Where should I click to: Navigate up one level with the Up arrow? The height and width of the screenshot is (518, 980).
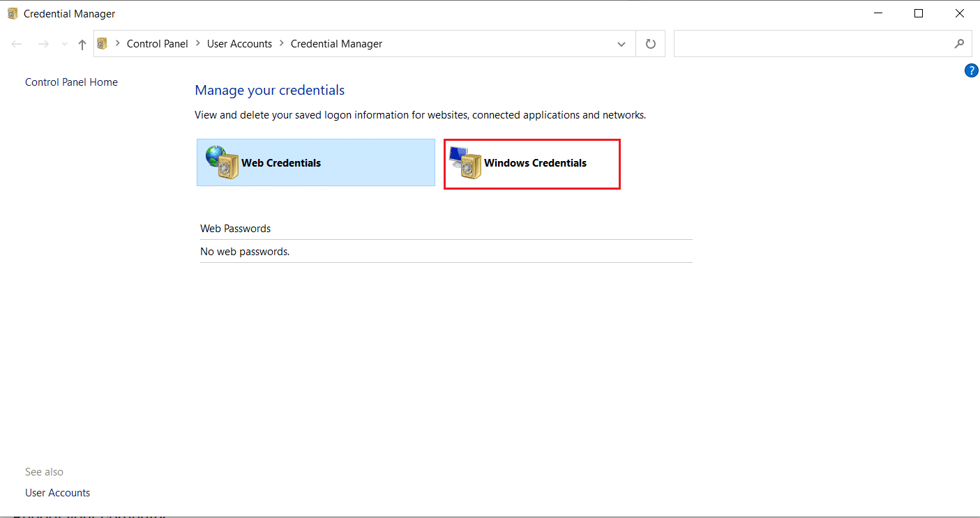point(82,43)
